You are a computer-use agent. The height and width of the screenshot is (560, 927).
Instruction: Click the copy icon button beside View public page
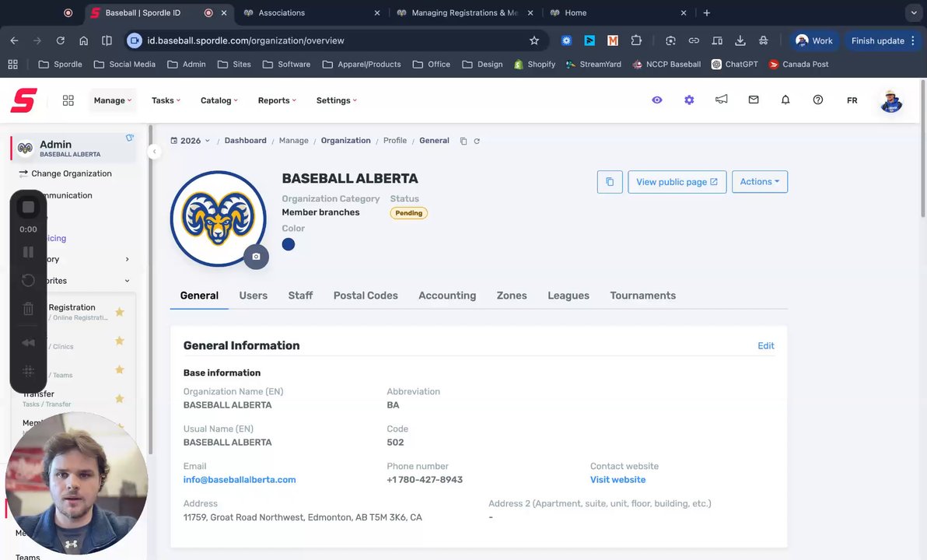coord(610,181)
